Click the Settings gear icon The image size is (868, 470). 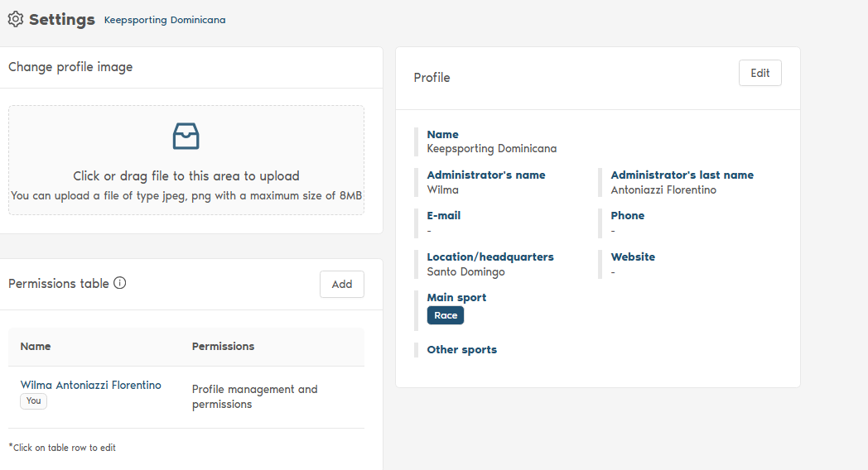click(x=15, y=19)
